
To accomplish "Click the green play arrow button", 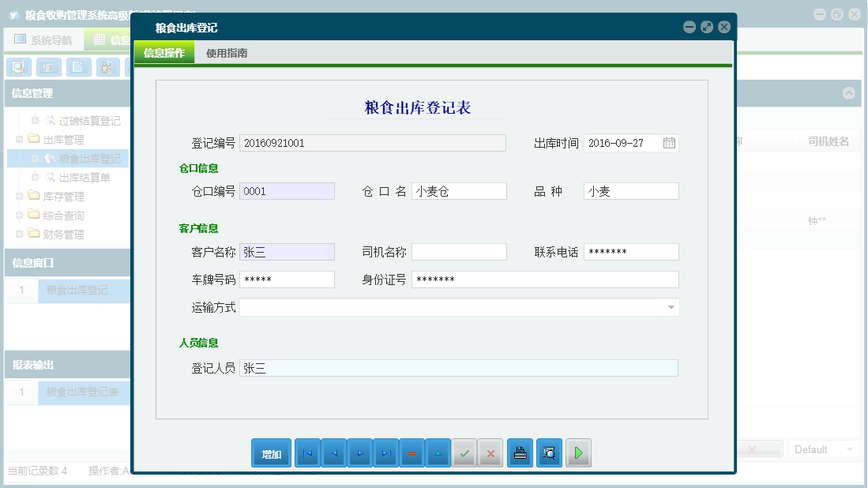I will [x=578, y=453].
